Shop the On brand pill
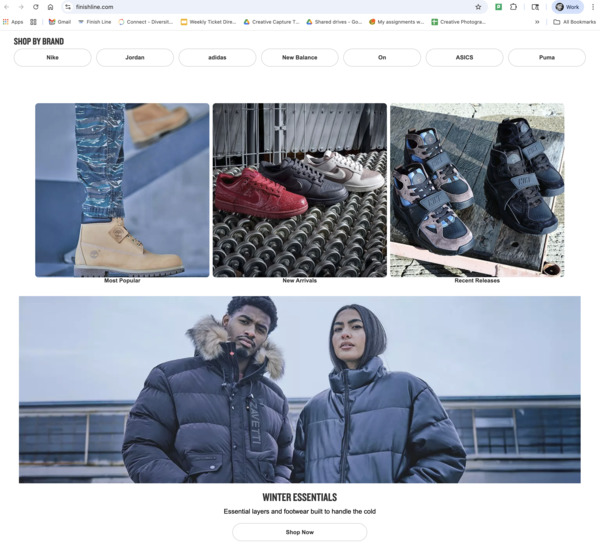 pyautogui.click(x=382, y=57)
